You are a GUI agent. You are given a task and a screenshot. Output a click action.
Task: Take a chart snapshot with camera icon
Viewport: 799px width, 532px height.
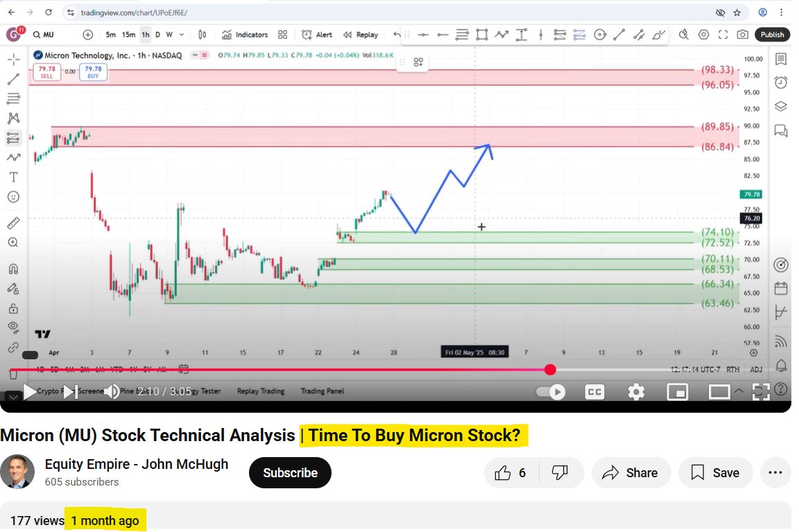click(742, 35)
